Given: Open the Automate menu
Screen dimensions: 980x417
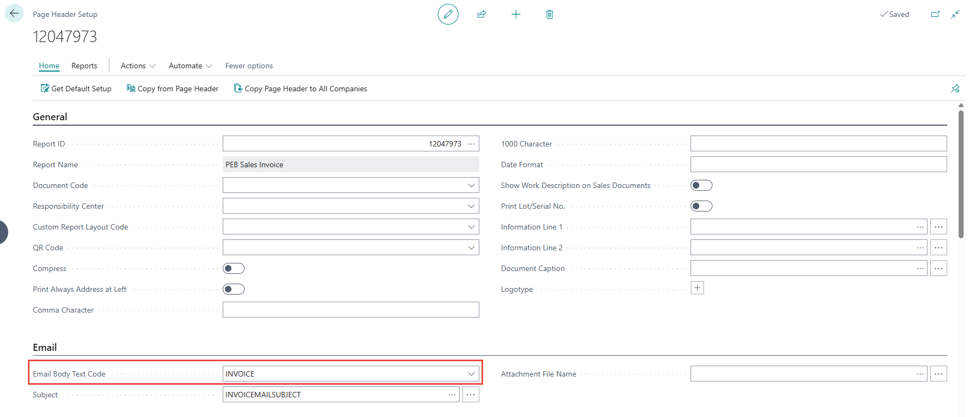Looking at the screenshot, I should pyautogui.click(x=190, y=66).
